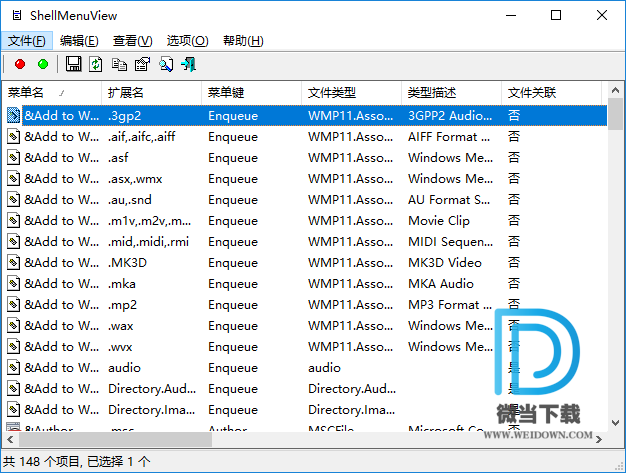Click the vertical scrollbar down arrow

[615, 423]
